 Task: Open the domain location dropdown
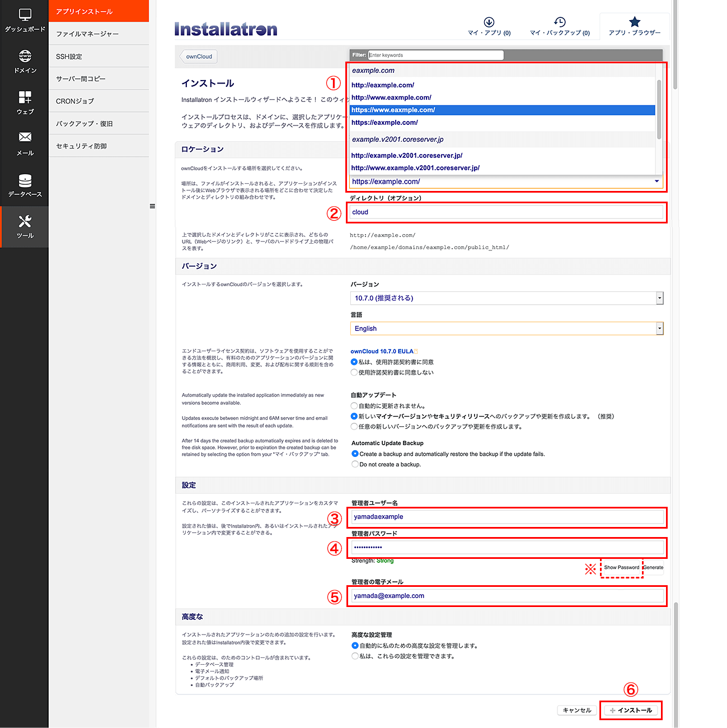[506, 181]
